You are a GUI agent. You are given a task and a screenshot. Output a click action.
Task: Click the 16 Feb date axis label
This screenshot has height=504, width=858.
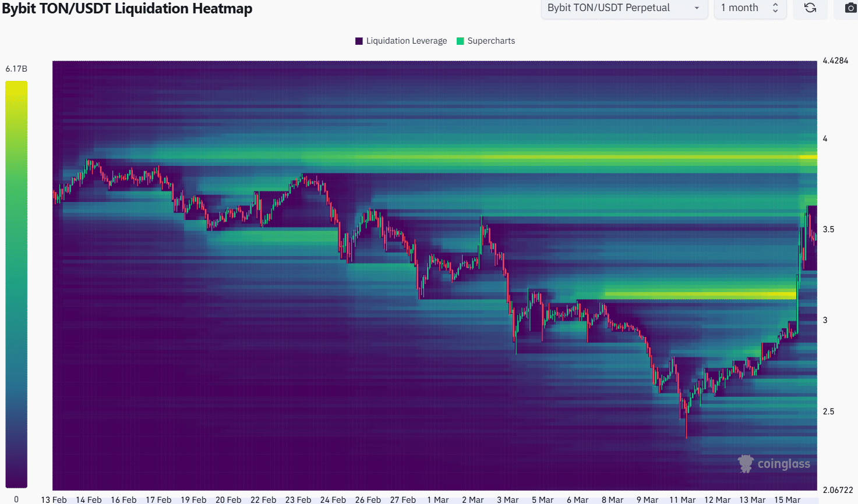click(123, 499)
